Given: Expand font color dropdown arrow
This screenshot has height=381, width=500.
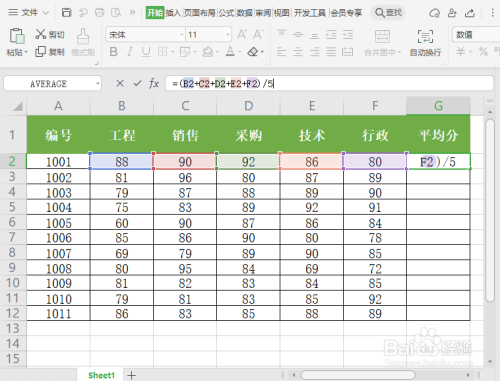Looking at the screenshot, I should (240, 52).
